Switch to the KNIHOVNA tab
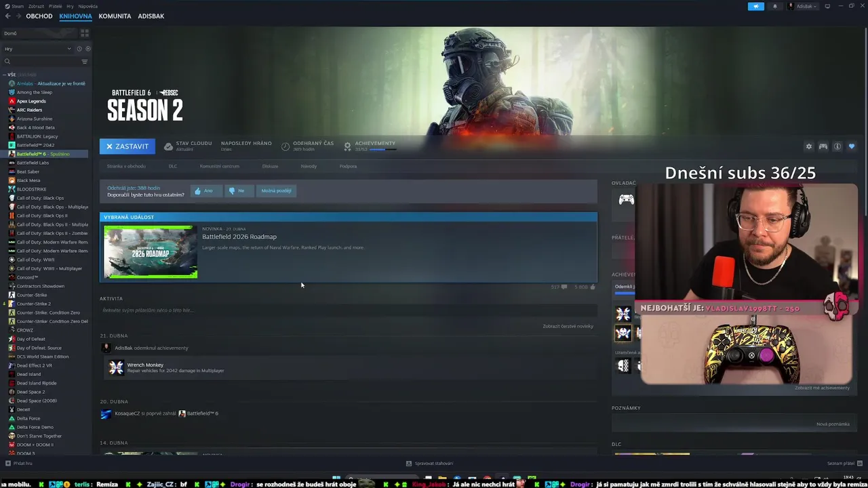This screenshot has height=488, width=868. click(x=75, y=16)
